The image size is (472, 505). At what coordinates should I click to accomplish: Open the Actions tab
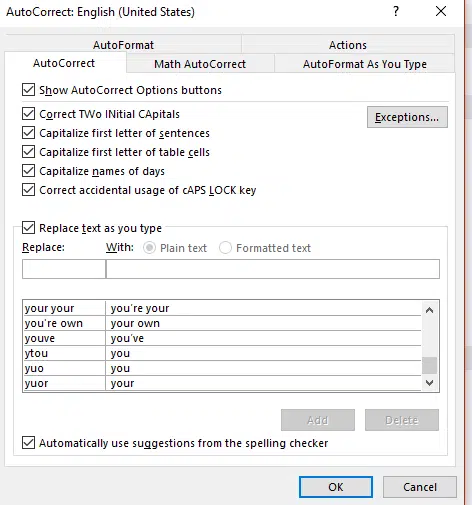click(x=348, y=45)
